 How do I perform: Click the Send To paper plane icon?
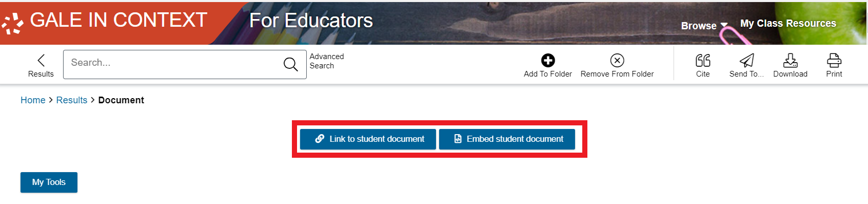click(746, 61)
